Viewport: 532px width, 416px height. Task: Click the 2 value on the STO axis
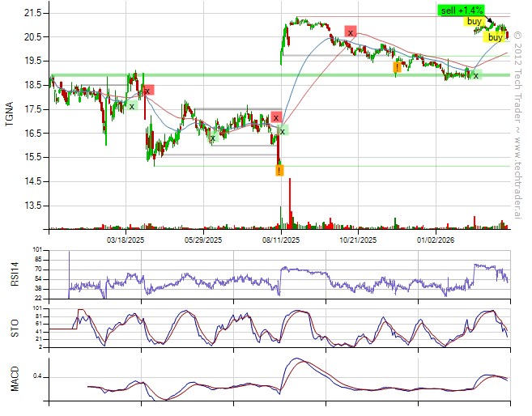40,347
